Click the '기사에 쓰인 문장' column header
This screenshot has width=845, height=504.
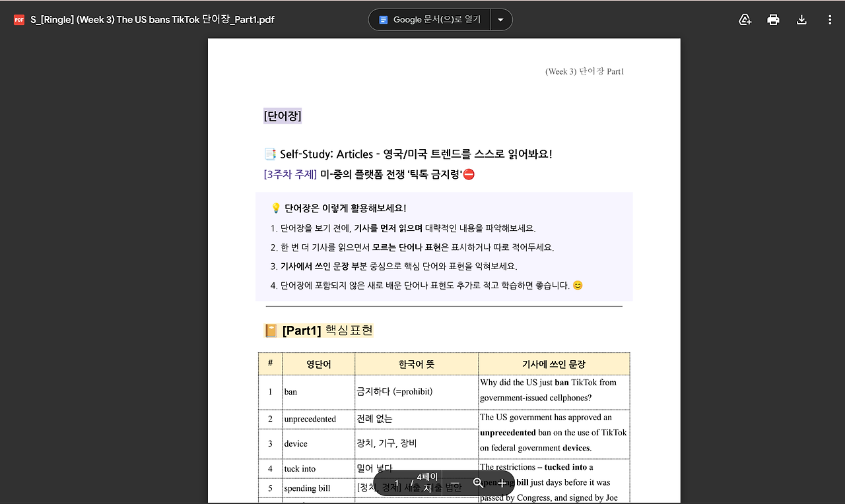click(x=554, y=363)
